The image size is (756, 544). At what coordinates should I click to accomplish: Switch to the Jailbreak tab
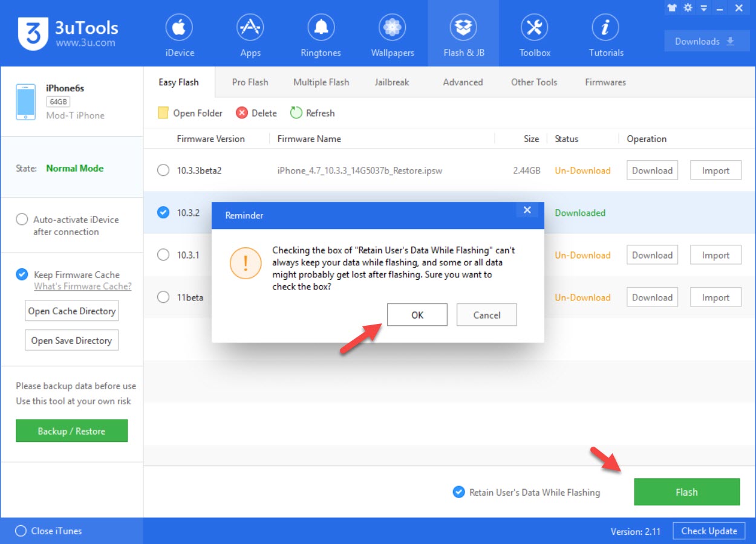pos(392,82)
